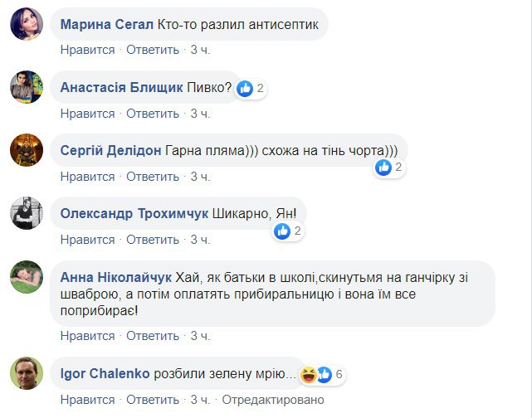Click laughing emoji reaction on Igor Chalenko's comment

point(309,374)
